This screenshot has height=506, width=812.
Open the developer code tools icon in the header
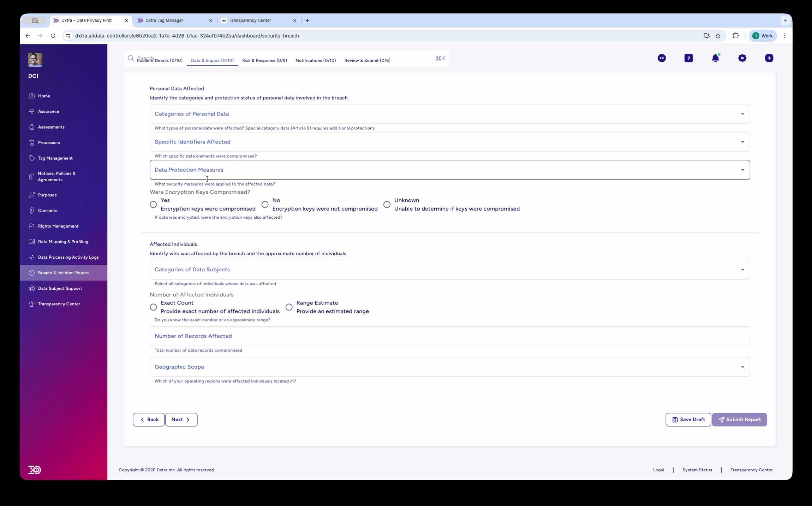661,58
